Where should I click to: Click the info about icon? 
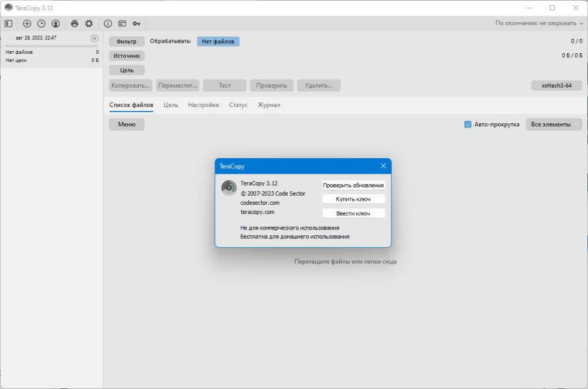point(108,23)
